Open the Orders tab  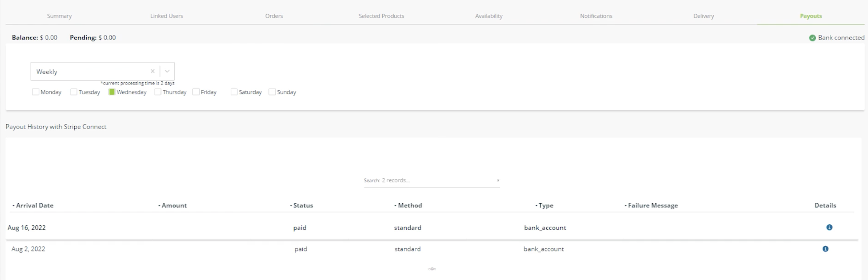(274, 16)
